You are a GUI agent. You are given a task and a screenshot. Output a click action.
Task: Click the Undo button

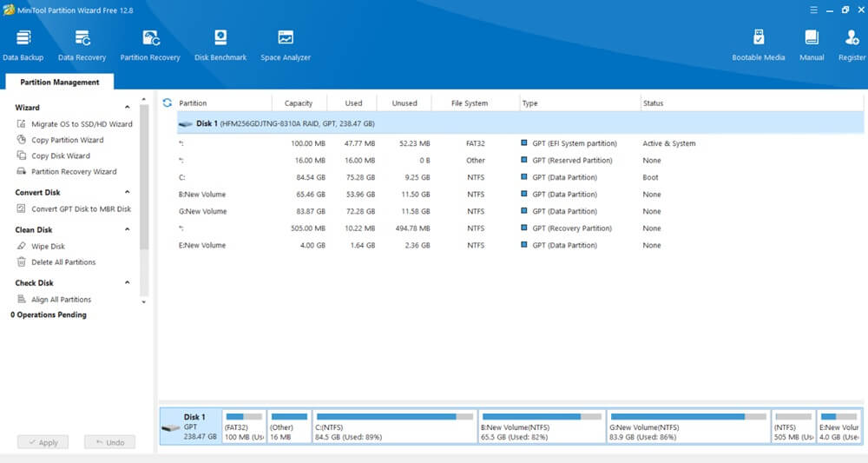pyautogui.click(x=109, y=442)
